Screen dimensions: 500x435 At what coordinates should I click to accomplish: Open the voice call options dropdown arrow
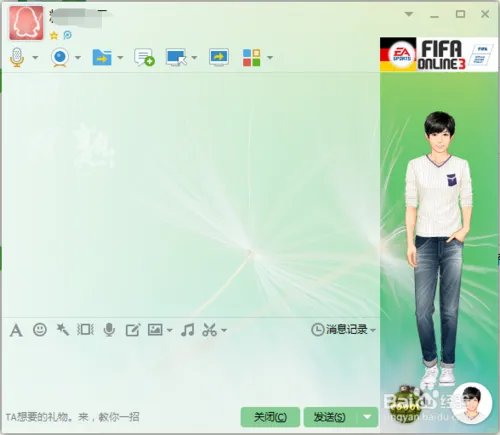[35, 57]
